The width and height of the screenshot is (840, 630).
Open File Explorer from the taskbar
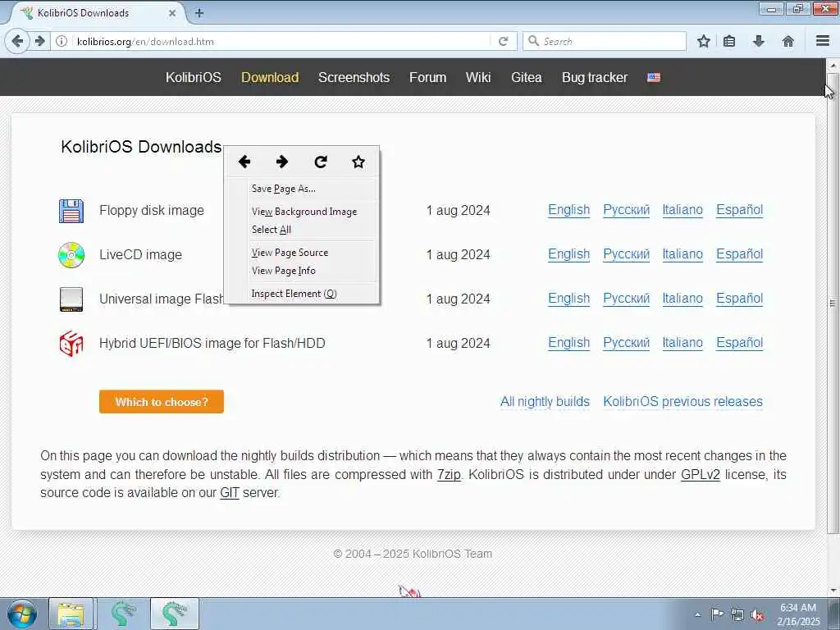(71, 614)
